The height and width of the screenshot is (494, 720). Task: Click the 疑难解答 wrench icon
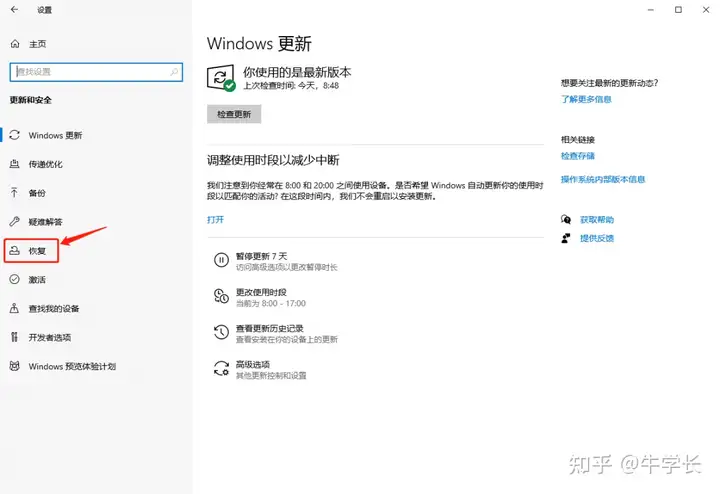pos(15,222)
